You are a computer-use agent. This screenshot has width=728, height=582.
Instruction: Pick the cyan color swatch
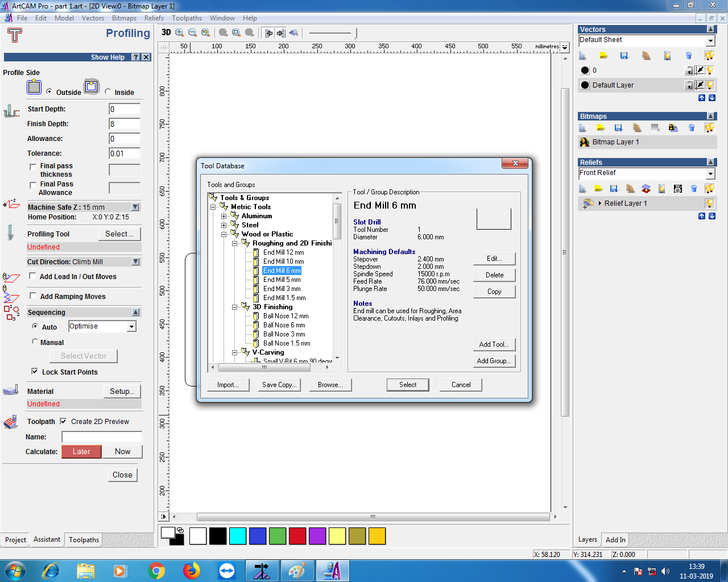pyautogui.click(x=238, y=536)
